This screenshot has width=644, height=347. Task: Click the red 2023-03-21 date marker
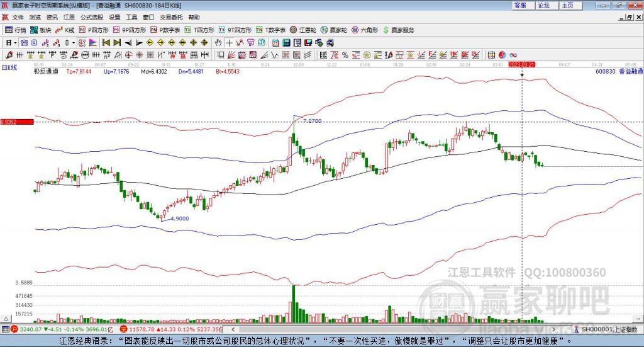point(521,64)
